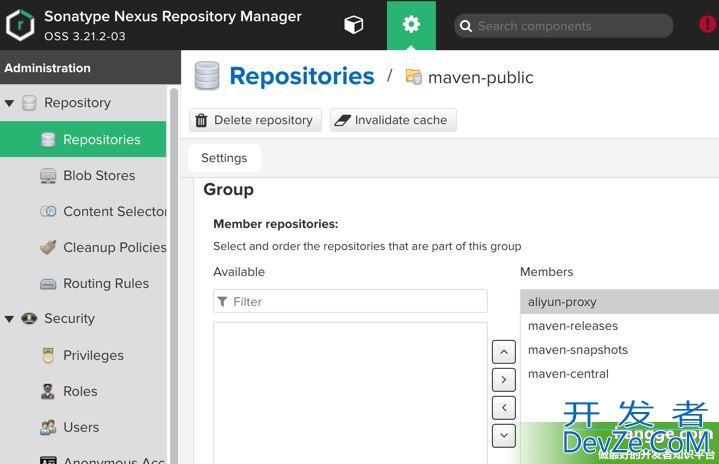Open the Administration gear icon
This screenshot has width=719, height=464.
click(411, 25)
